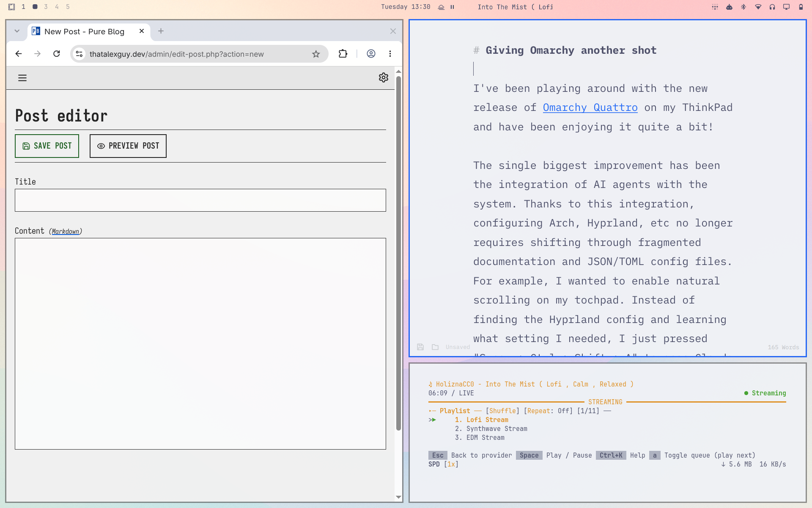Screen dimensions: 812x508
Task: Open the browser extensions puzzle icon
Action: point(343,54)
